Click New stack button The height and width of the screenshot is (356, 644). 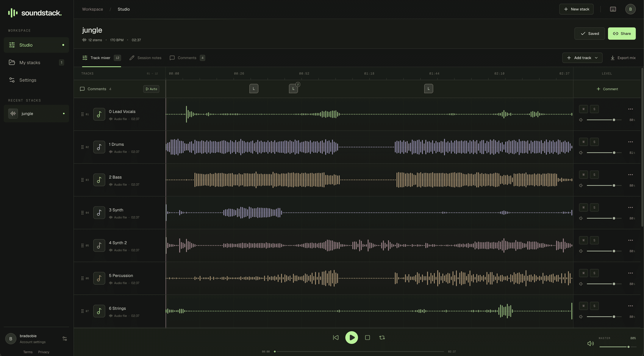576,9
